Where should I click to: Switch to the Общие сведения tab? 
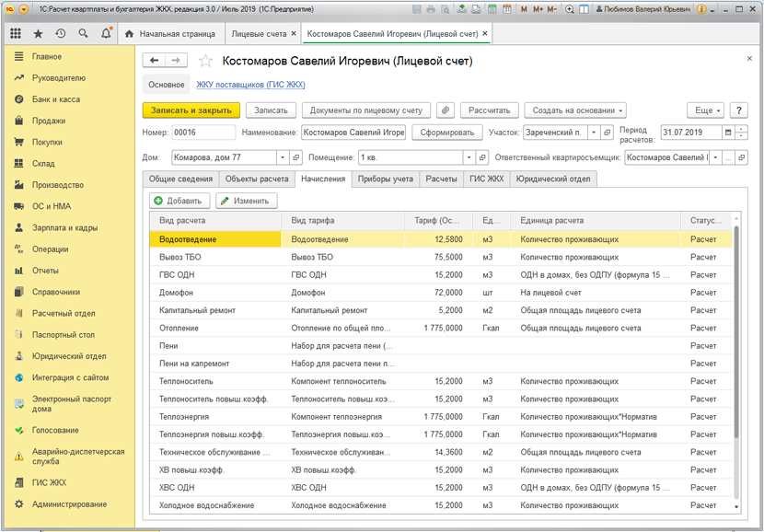181,179
